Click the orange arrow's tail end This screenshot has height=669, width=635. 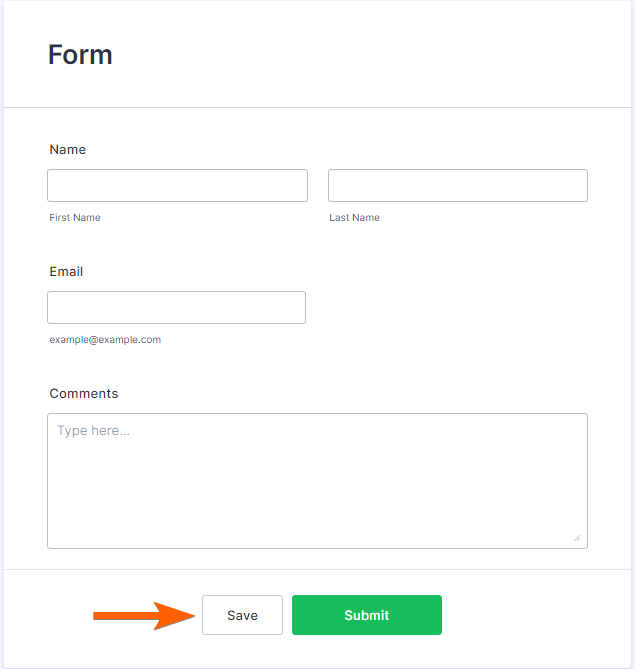[x=98, y=616]
